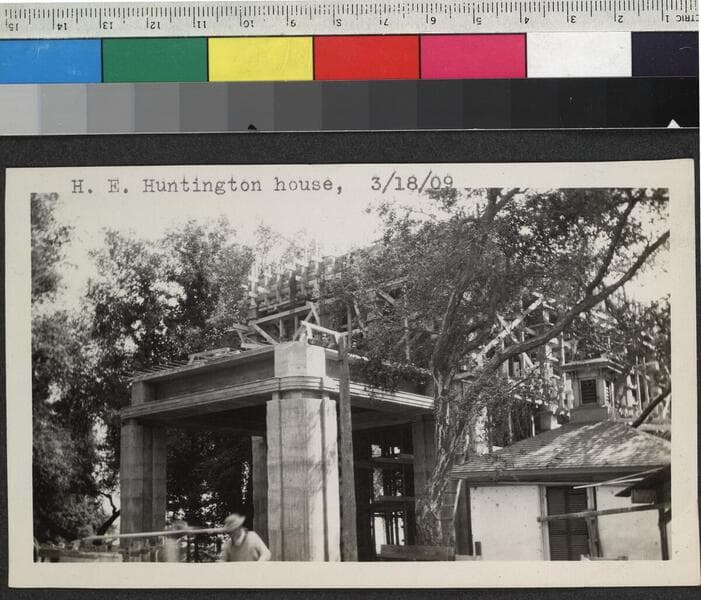The height and width of the screenshot is (600, 701).
Task: Click the blue color calibration patch
Action: point(50,60)
